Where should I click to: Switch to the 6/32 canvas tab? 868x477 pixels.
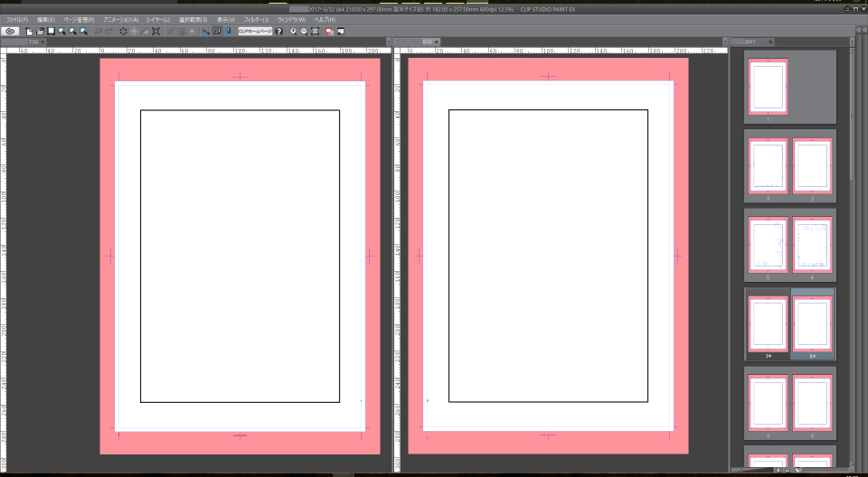coord(418,42)
